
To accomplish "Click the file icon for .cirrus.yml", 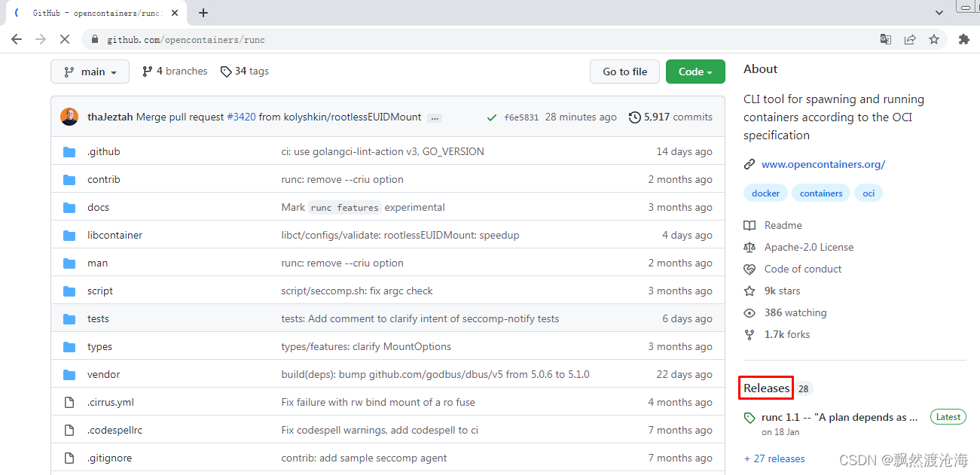I will click(x=69, y=402).
